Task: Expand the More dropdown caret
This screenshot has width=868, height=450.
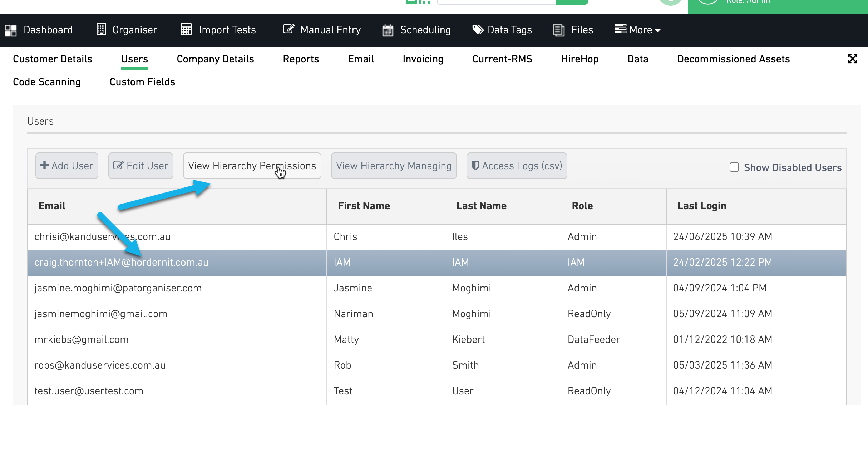Action: pyautogui.click(x=658, y=31)
